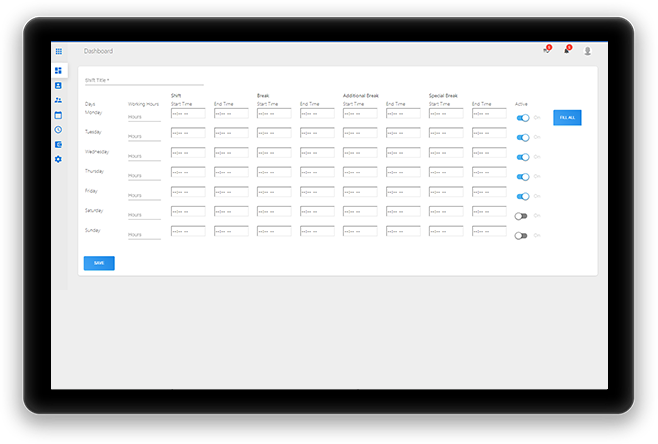The width and height of the screenshot is (658, 444).
Task: Set Saturday Shift Start Time field
Action: 188,212
